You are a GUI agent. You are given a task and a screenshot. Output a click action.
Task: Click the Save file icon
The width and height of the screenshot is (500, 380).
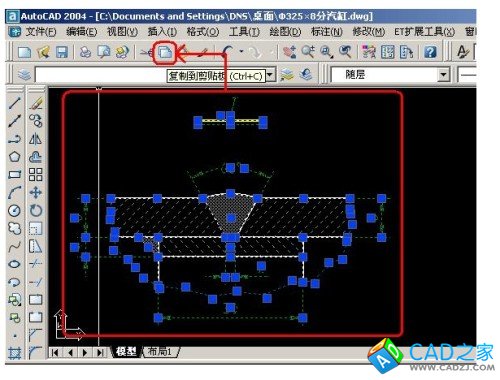coord(61,52)
